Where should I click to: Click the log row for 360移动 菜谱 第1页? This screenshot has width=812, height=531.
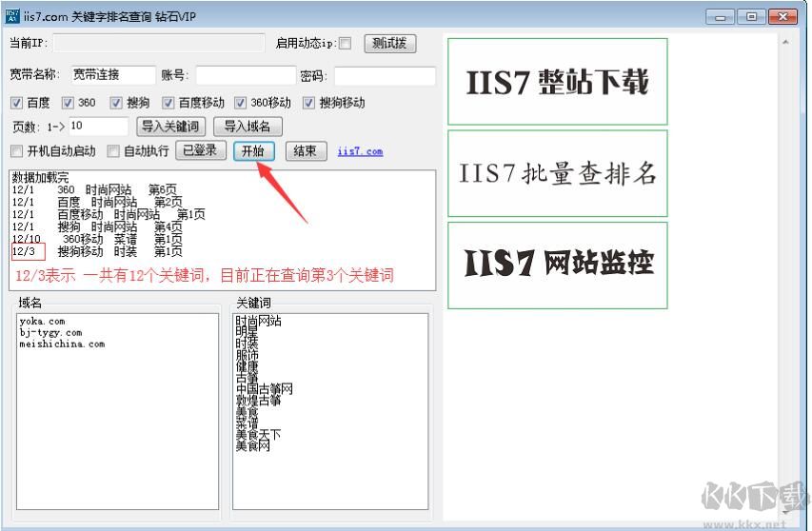pyautogui.click(x=97, y=239)
